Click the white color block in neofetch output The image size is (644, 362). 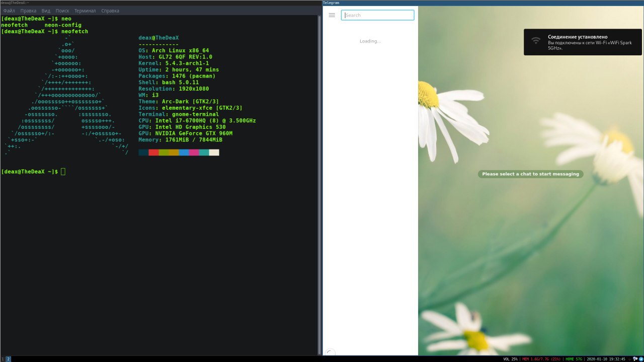(x=214, y=152)
